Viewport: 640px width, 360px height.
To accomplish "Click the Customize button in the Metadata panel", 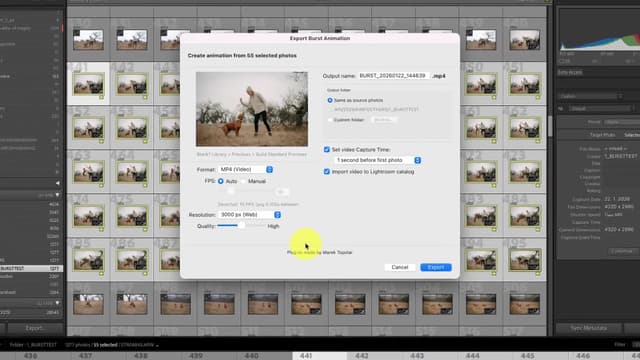I will (622, 251).
